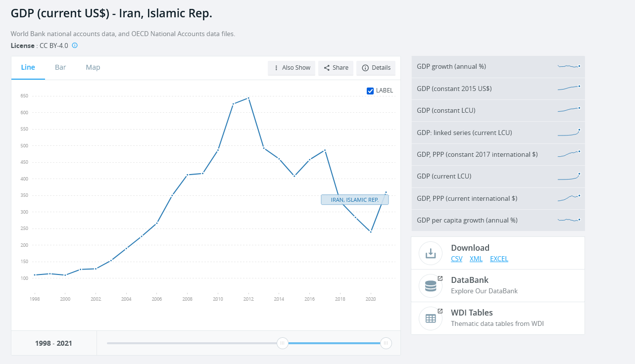Download data as XML
The width and height of the screenshot is (635, 364).
[476, 259]
